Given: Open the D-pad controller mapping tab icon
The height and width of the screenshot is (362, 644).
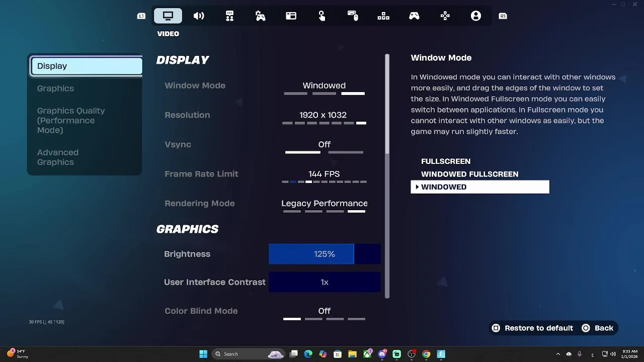Looking at the screenshot, I should click(x=445, y=16).
